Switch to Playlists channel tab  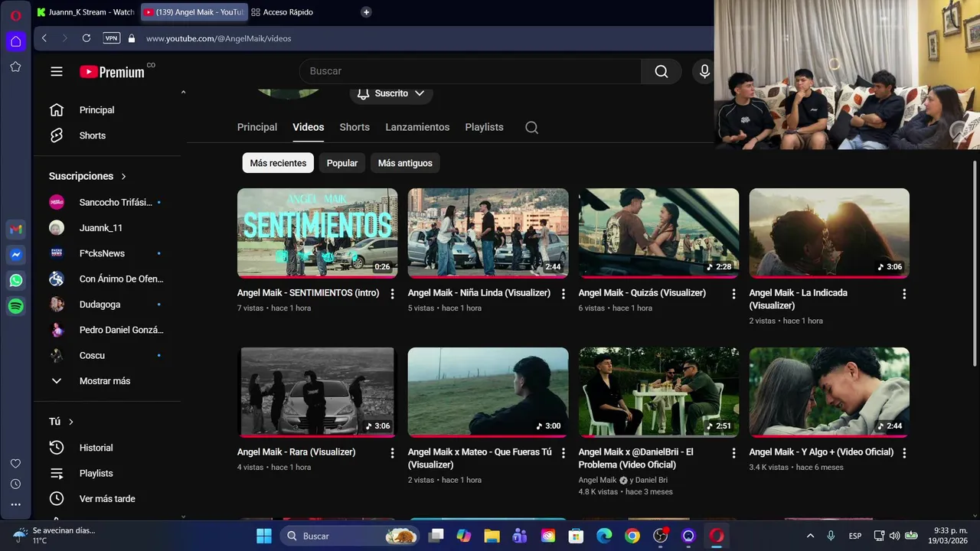tap(484, 128)
